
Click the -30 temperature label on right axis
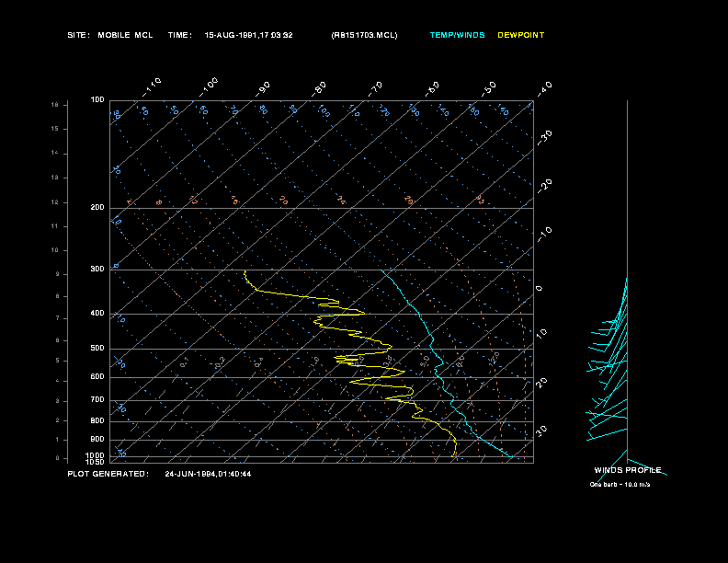[x=545, y=138]
